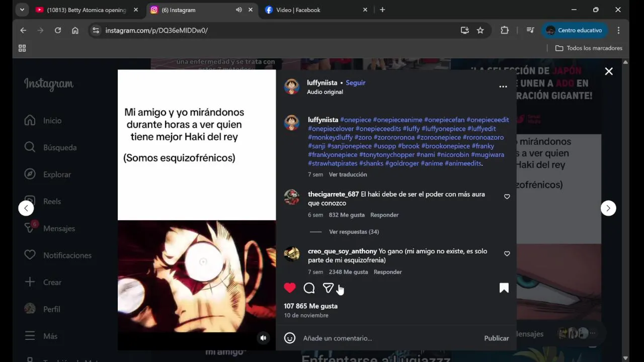This screenshot has height=362, width=644.
Task: Open the 107 865 Me gusta count
Action: (x=310, y=306)
